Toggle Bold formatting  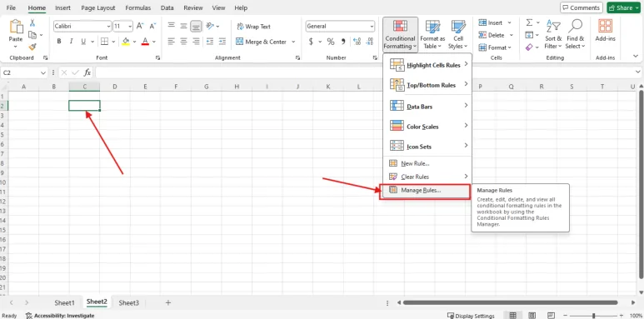pos(59,42)
